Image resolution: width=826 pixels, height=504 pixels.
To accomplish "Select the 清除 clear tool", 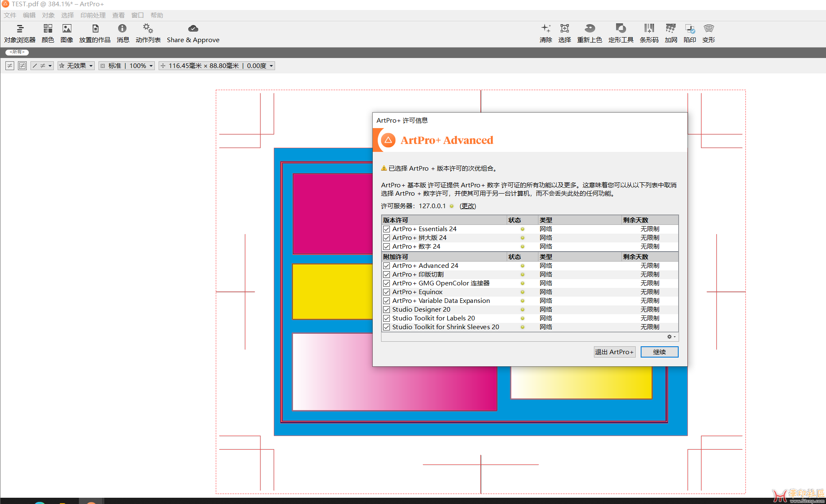I will 546,33.
